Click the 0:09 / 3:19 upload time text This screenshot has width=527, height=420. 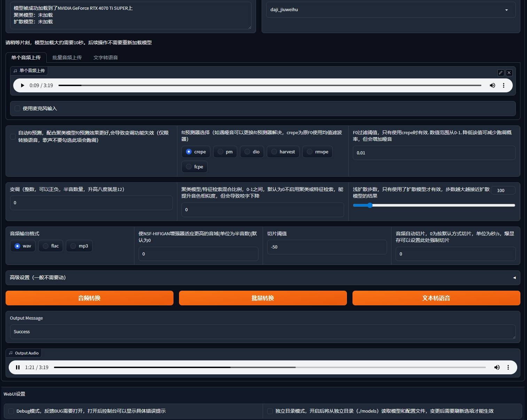(x=41, y=85)
